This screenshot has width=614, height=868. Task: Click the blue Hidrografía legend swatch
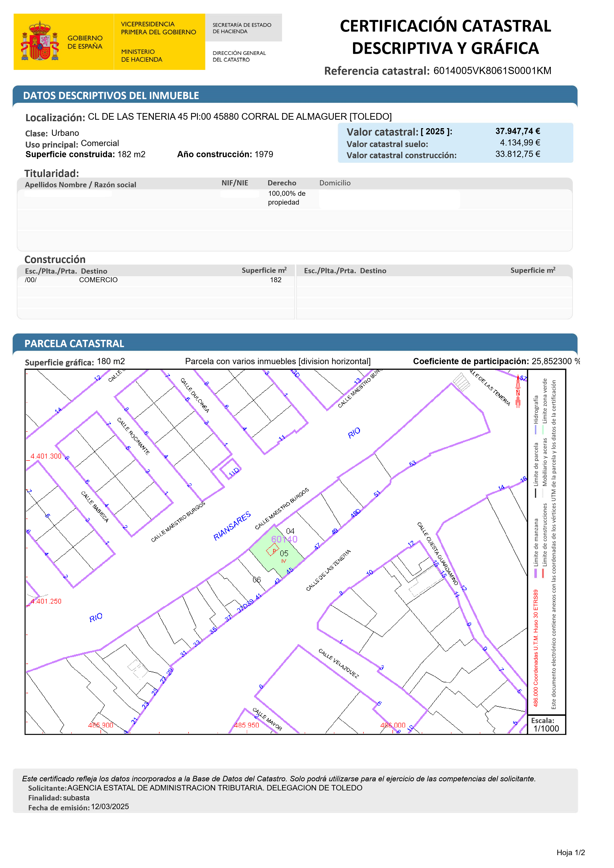(535, 430)
